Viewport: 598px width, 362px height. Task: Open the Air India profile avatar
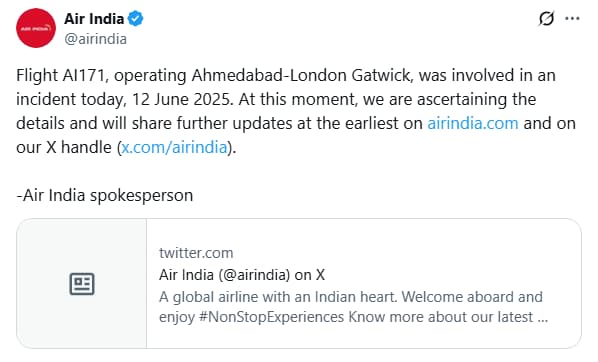pyautogui.click(x=36, y=28)
